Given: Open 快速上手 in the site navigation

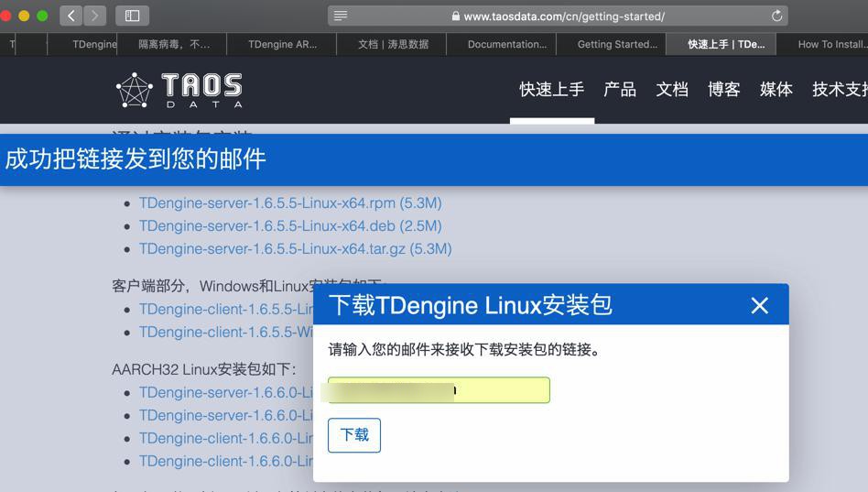Looking at the screenshot, I should [x=552, y=89].
